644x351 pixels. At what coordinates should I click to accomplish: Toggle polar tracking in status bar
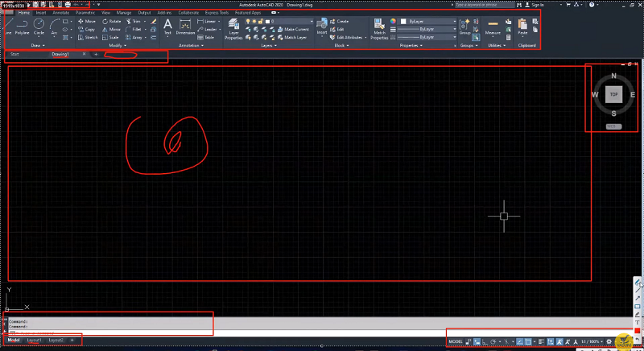point(493,341)
